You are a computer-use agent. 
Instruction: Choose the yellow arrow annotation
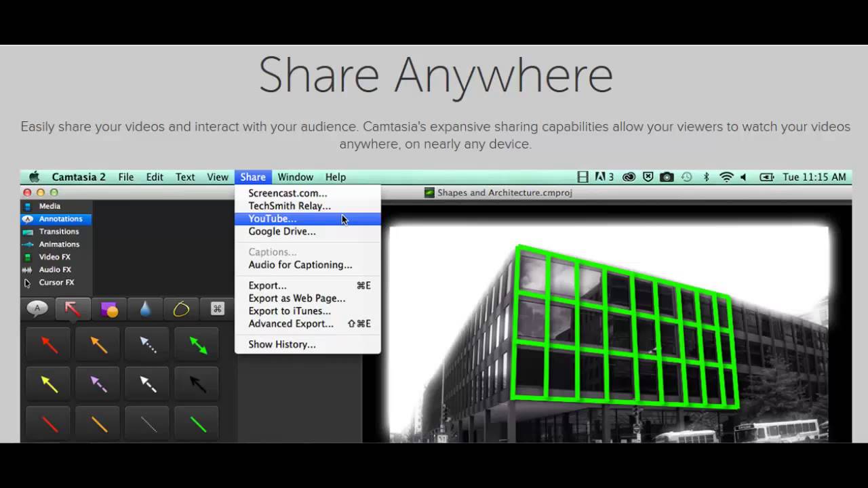(49, 384)
